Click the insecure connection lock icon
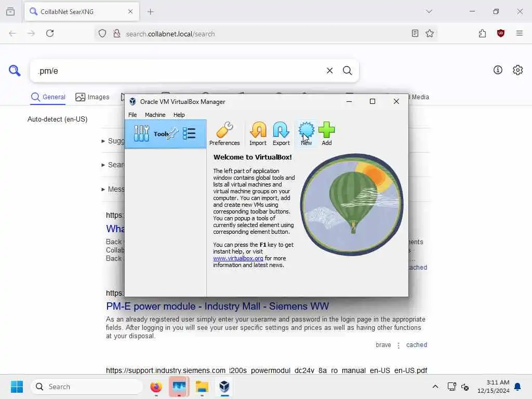Viewport: 532px width, 399px height. (117, 33)
